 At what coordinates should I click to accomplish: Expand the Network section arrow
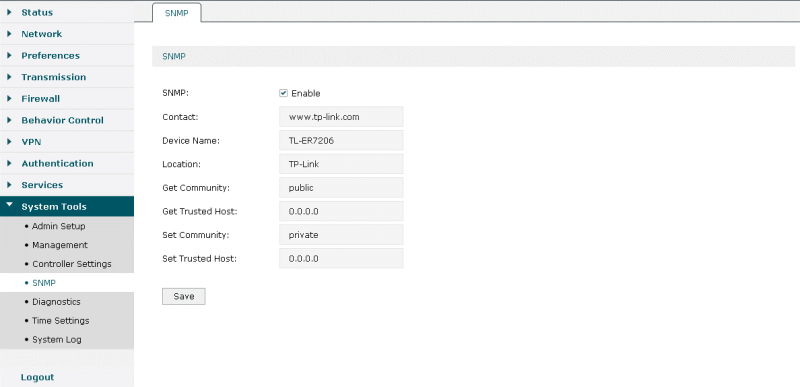pyautogui.click(x=9, y=34)
